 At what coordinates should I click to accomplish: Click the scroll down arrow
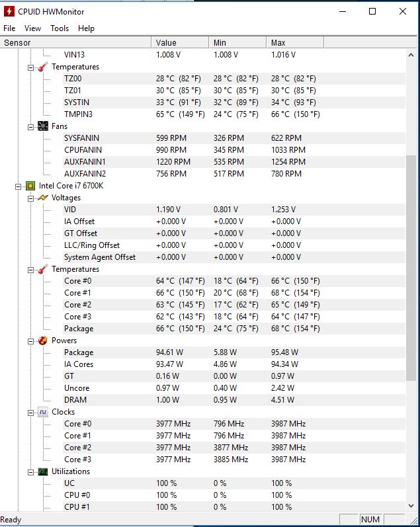pos(411,505)
